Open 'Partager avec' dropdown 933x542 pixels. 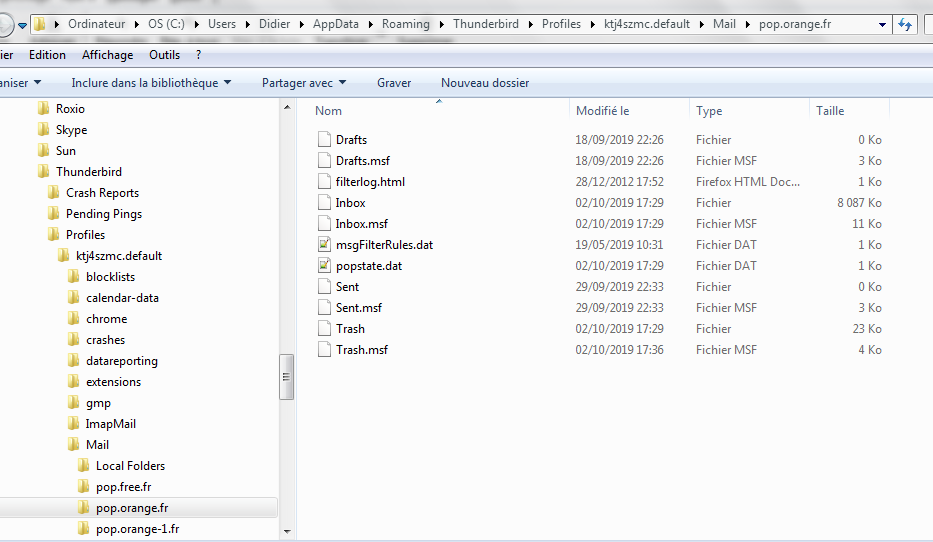(x=303, y=83)
